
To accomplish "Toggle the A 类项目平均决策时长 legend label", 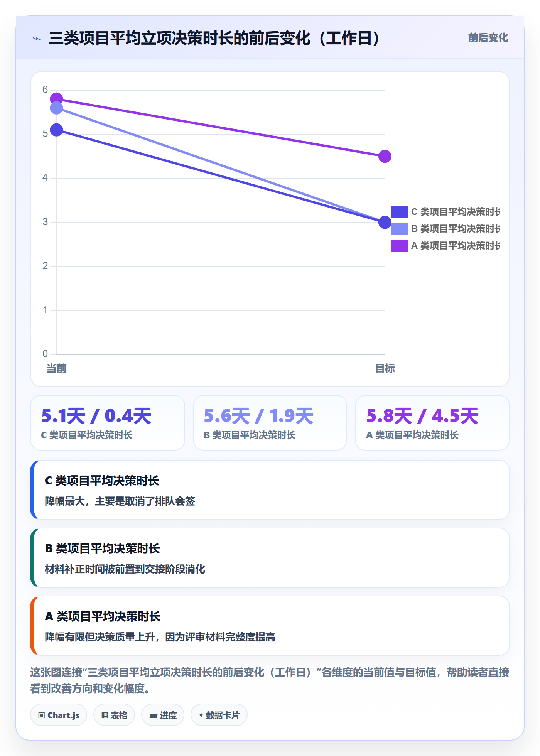I will point(456,246).
